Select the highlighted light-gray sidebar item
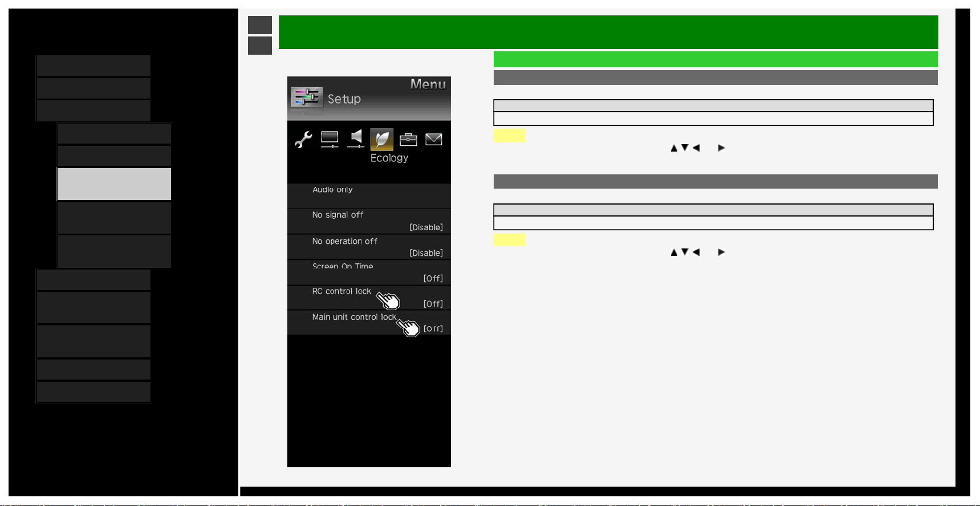Screen dimensions: 980x506 click(114, 184)
